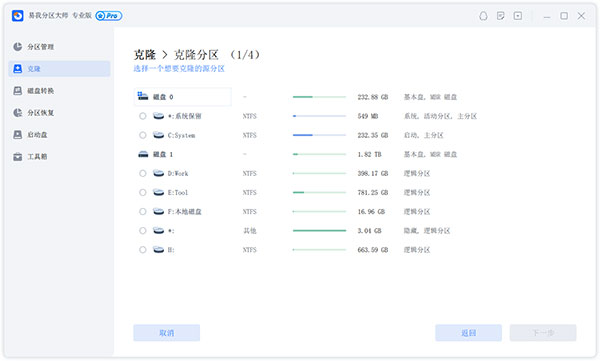Viewport: 600px width, 361px height.
Task: Click the 16.96 GB size value
Action: pyautogui.click(x=371, y=212)
